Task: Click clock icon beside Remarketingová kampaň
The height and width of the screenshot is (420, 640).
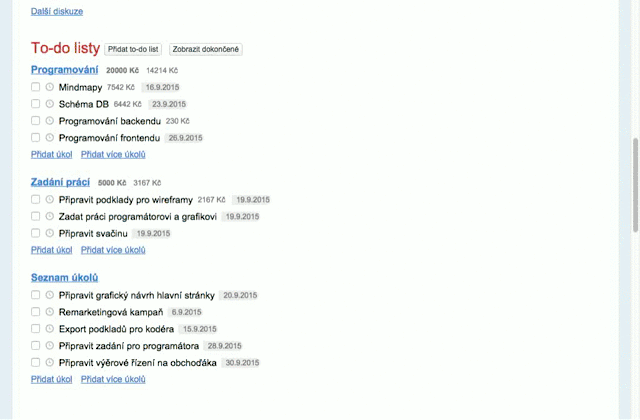Action: point(49,312)
